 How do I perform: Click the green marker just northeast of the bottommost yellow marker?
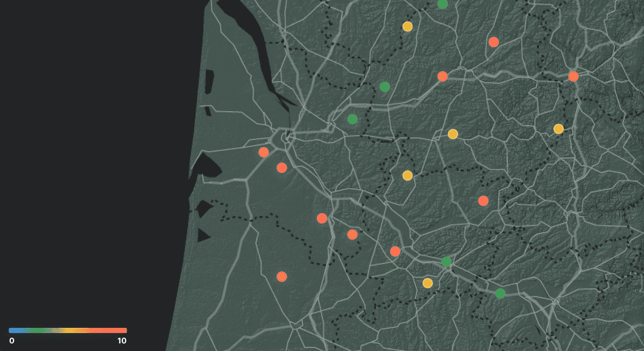[x=446, y=262]
